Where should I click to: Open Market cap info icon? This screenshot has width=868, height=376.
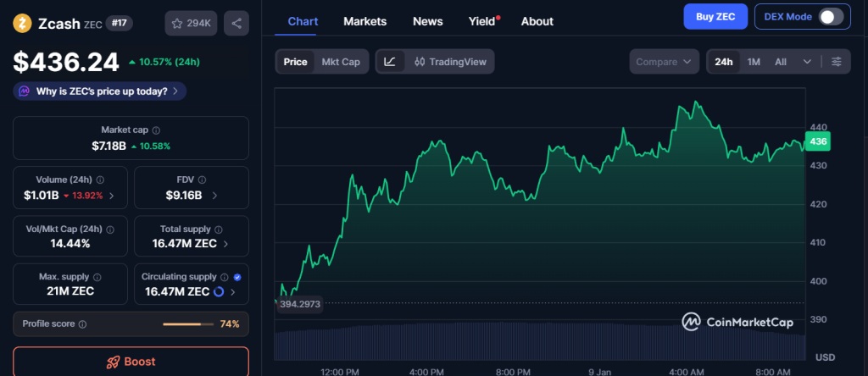(156, 130)
